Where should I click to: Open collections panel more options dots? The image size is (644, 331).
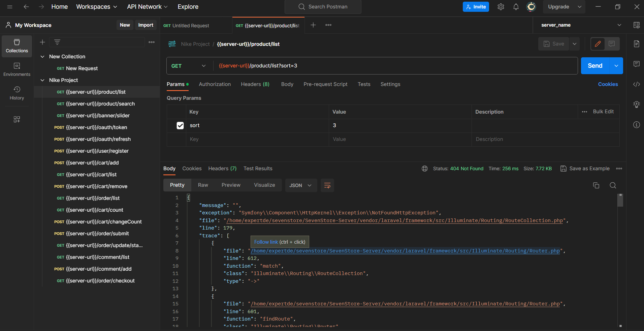coord(152,42)
